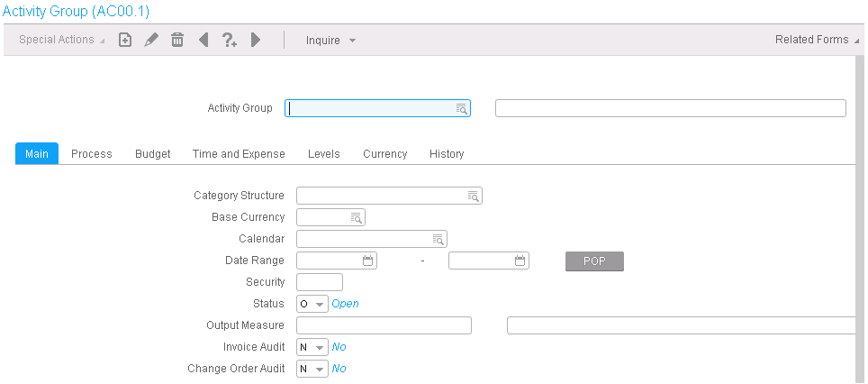Click the New record icon
The height and width of the screenshot is (384, 868).
(125, 40)
